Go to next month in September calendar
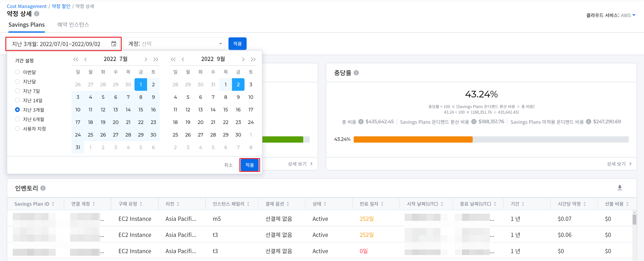The height and width of the screenshot is (261, 644). [x=243, y=59]
